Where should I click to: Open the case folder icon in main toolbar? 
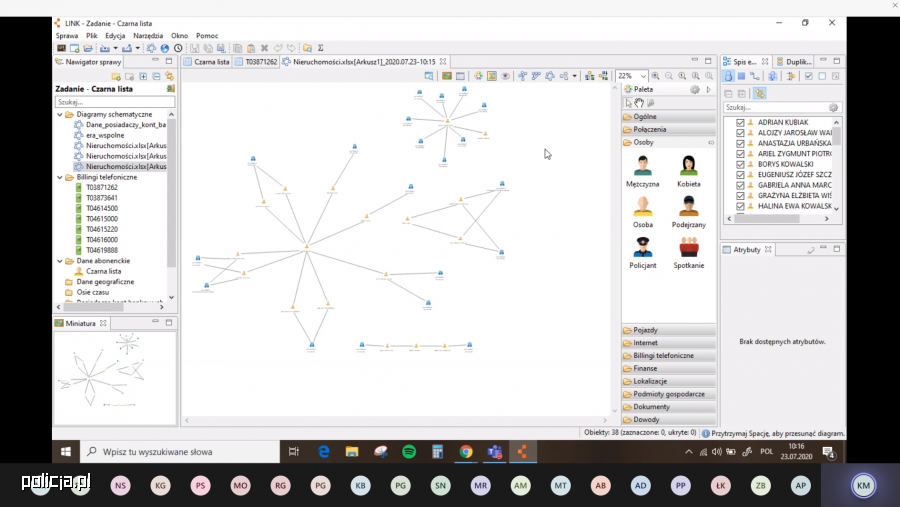pyautogui.click(x=88, y=48)
